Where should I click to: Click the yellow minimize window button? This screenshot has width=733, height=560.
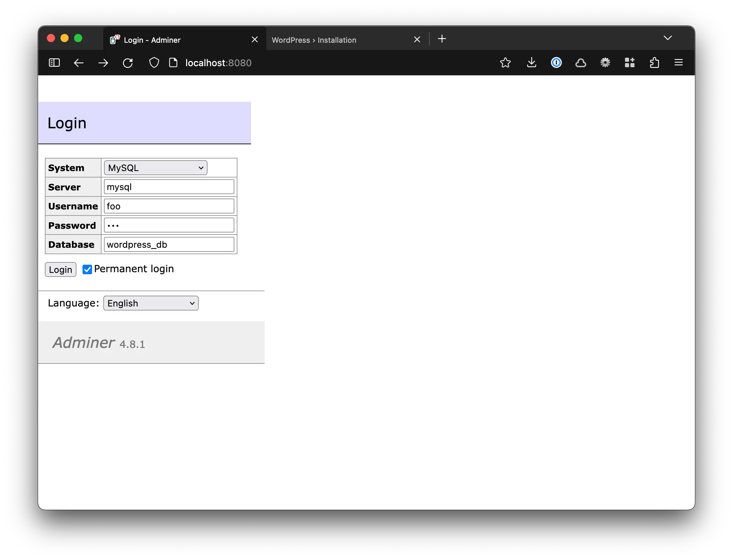[x=65, y=38]
